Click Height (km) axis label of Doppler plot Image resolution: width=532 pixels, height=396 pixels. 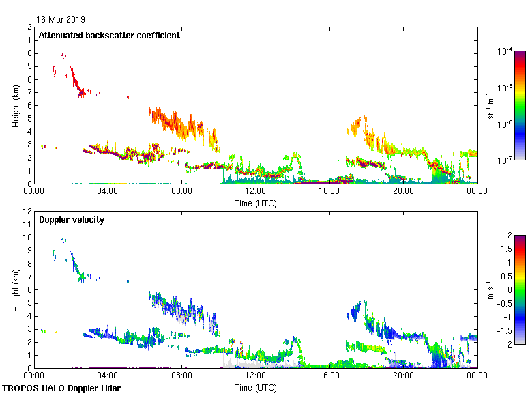click(15, 289)
